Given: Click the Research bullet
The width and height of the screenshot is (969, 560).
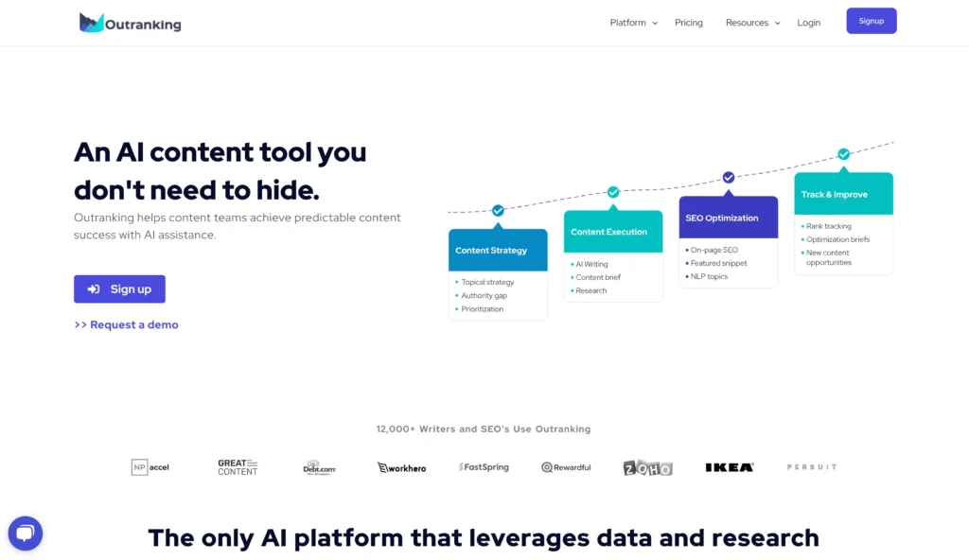Looking at the screenshot, I should 590,290.
